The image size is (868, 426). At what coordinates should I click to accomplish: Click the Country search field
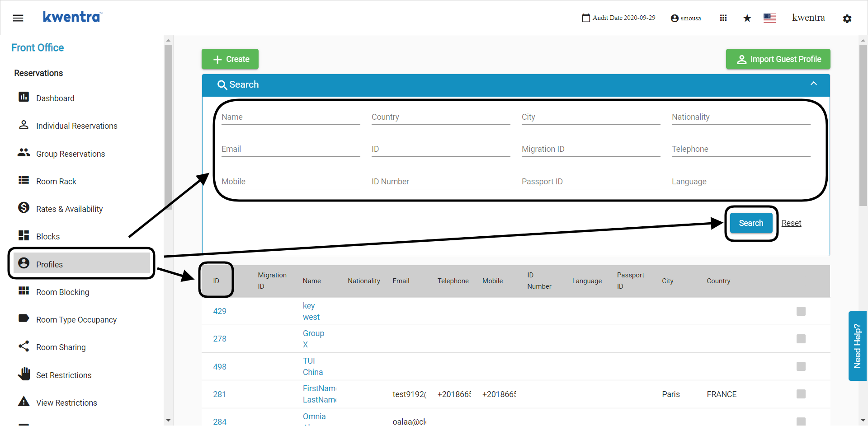[441, 117]
